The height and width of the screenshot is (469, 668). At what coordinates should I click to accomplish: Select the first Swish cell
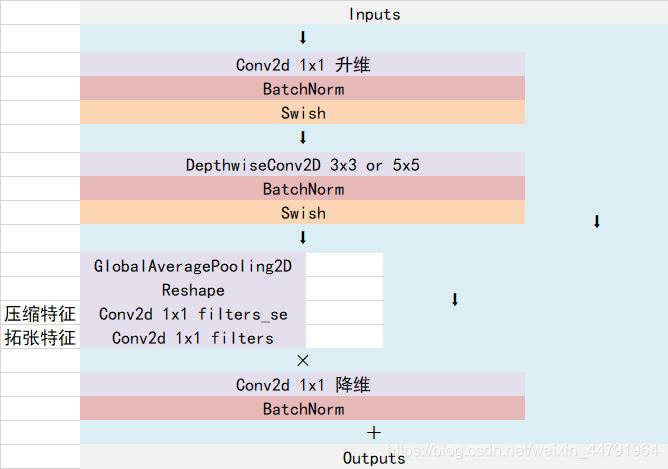302,112
